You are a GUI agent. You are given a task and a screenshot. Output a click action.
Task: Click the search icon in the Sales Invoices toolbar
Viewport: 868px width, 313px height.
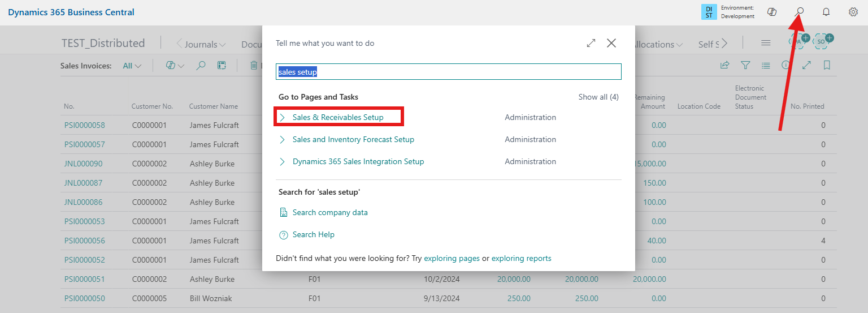point(201,66)
